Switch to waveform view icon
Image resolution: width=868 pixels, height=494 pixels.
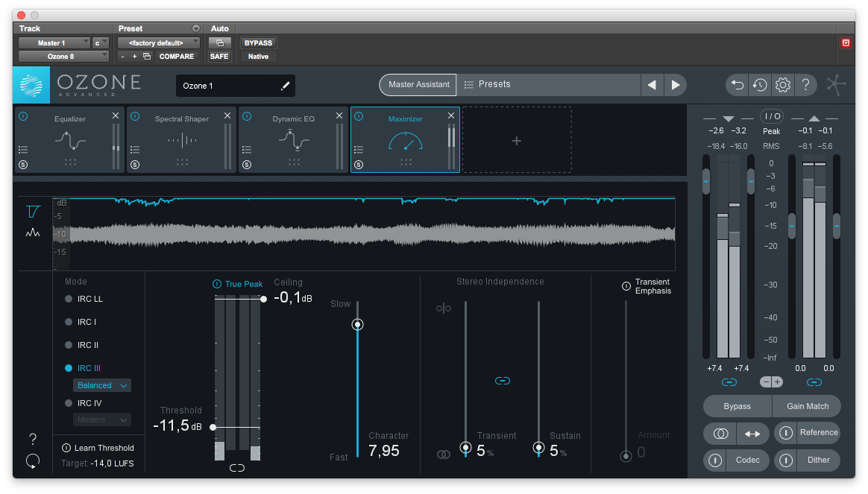33,233
